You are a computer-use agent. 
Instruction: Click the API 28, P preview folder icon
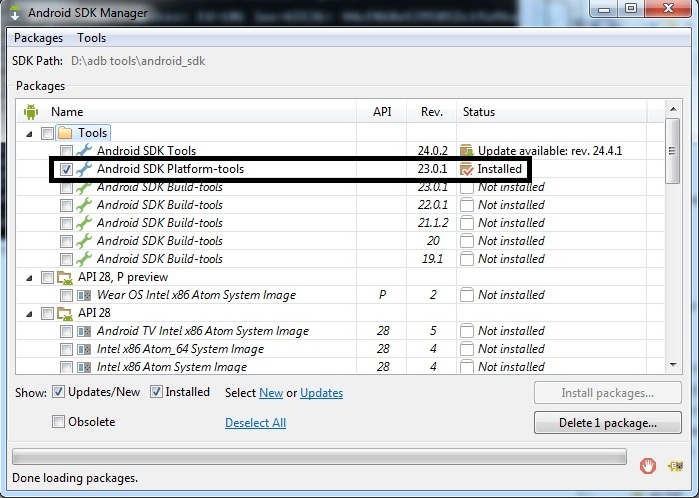(x=65, y=278)
